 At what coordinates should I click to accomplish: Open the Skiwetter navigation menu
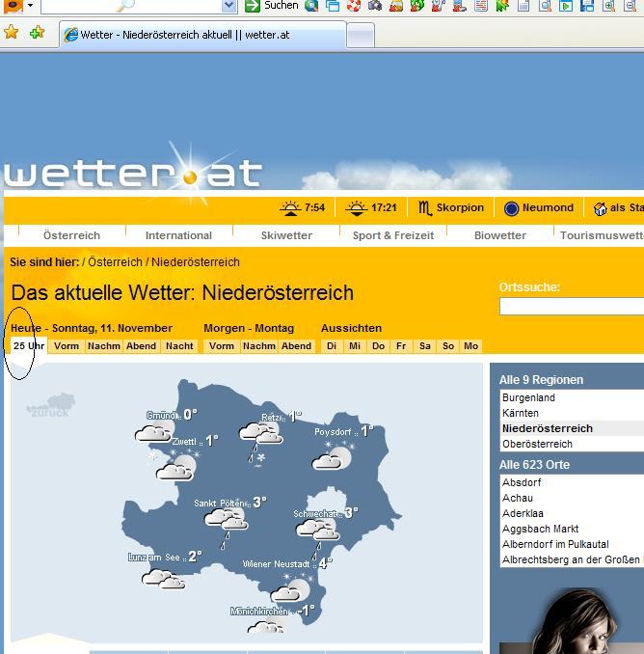pos(286,235)
